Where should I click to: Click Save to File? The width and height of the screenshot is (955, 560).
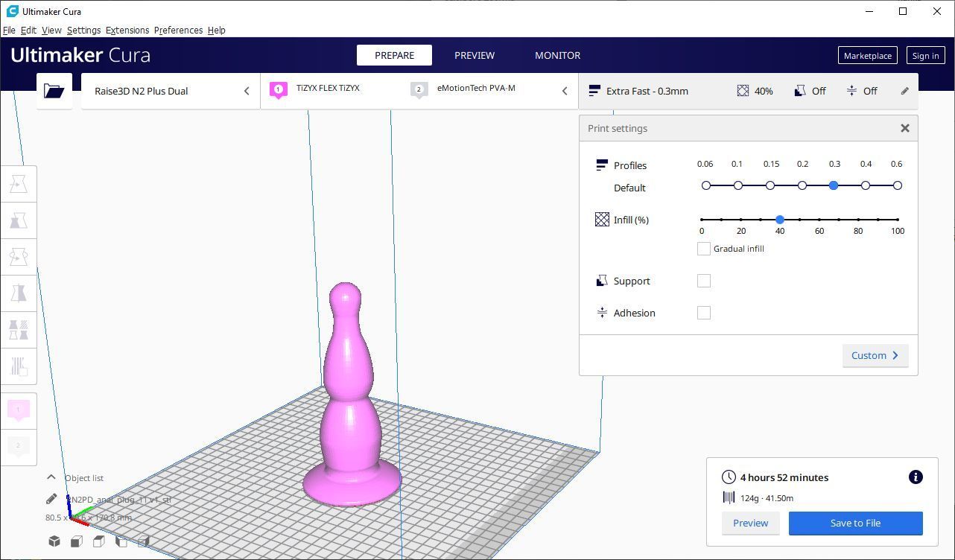(855, 523)
